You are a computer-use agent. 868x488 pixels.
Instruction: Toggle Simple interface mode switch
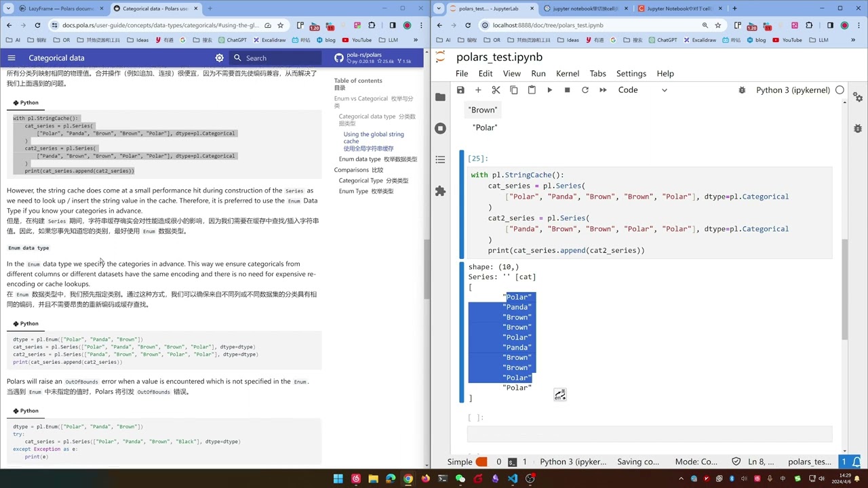point(481,462)
